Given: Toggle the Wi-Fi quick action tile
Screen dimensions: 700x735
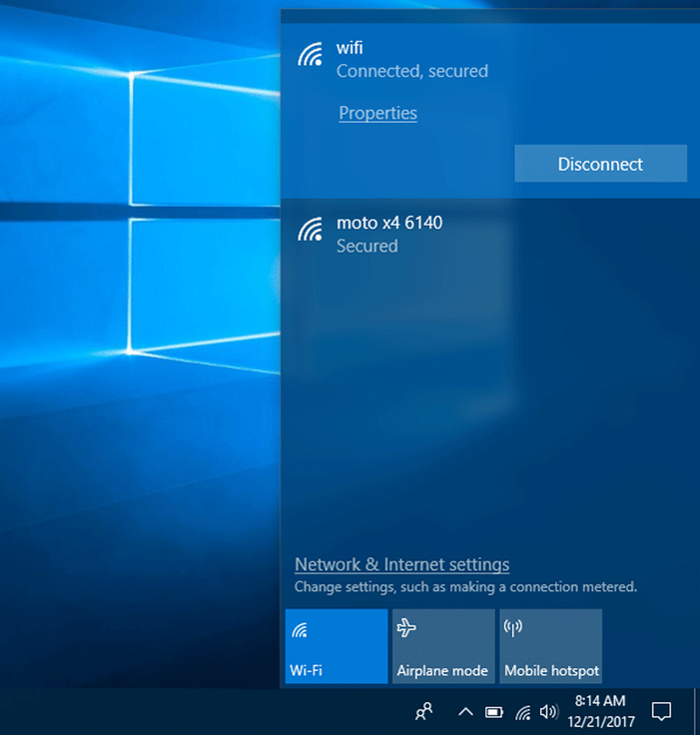Looking at the screenshot, I should click(336, 646).
